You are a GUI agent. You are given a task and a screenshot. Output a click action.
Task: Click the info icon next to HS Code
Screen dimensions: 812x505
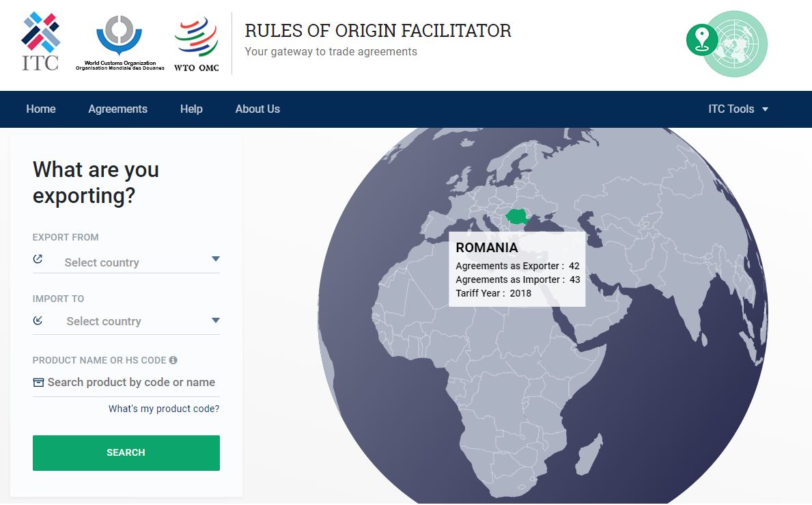tap(173, 360)
